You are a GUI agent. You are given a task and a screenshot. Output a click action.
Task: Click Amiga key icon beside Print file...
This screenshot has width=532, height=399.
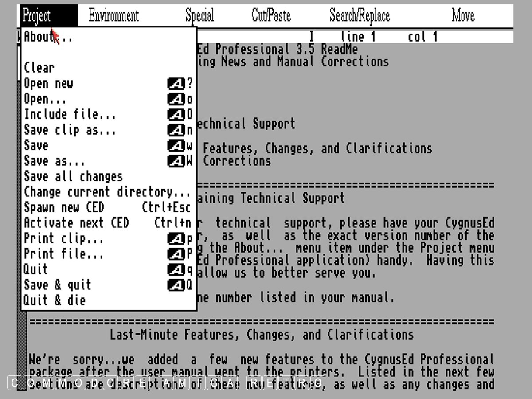(176, 254)
